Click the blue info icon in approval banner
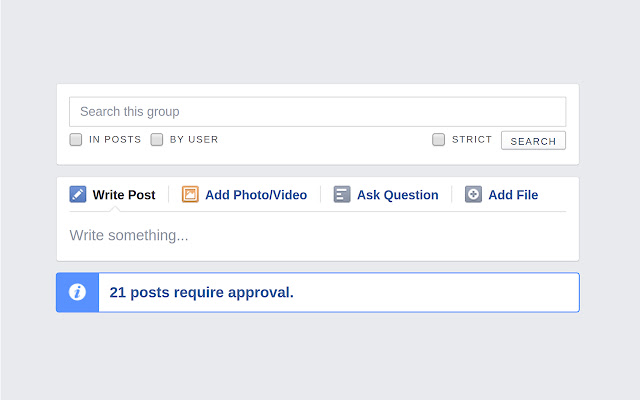 (77, 292)
